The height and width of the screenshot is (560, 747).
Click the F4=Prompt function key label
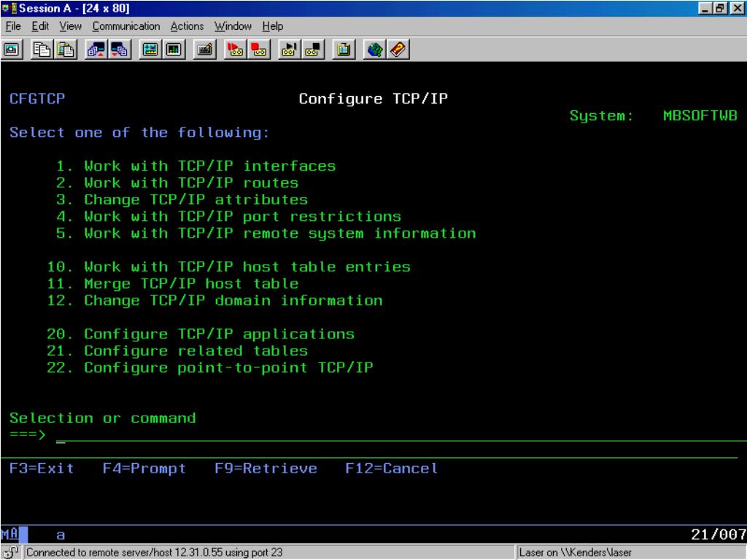click(x=144, y=469)
